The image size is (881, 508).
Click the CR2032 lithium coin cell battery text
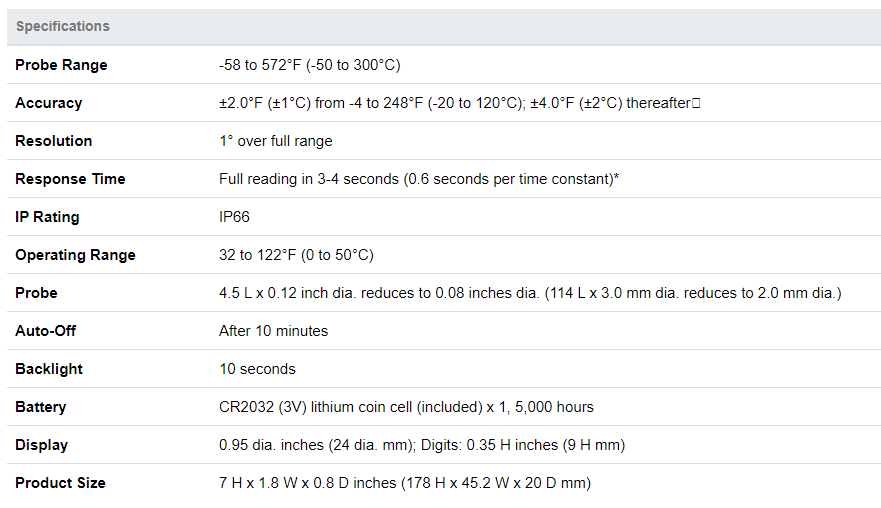coord(406,407)
